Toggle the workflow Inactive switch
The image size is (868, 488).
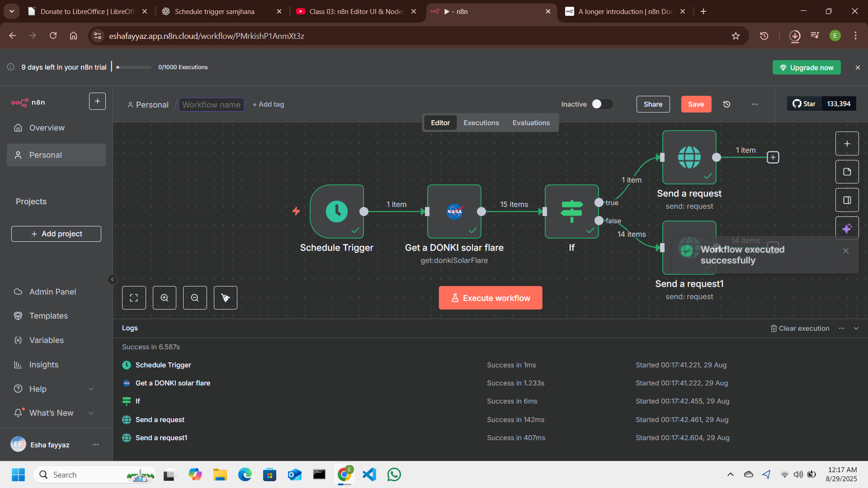click(x=602, y=104)
